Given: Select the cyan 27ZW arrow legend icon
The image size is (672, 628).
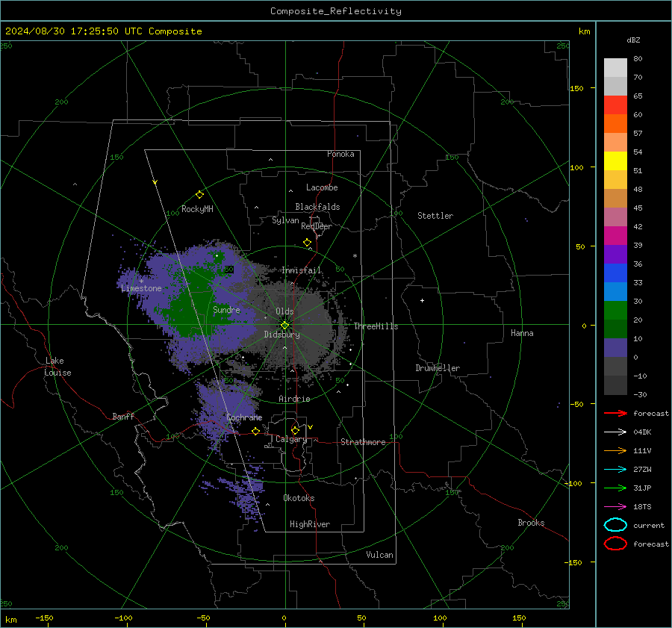Looking at the screenshot, I should pos(615,470).
